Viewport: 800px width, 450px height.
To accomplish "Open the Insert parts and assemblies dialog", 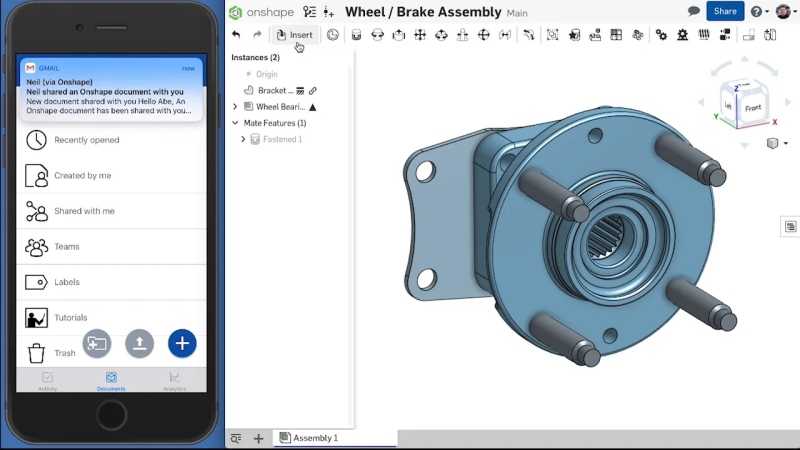I will pos(294,35).
